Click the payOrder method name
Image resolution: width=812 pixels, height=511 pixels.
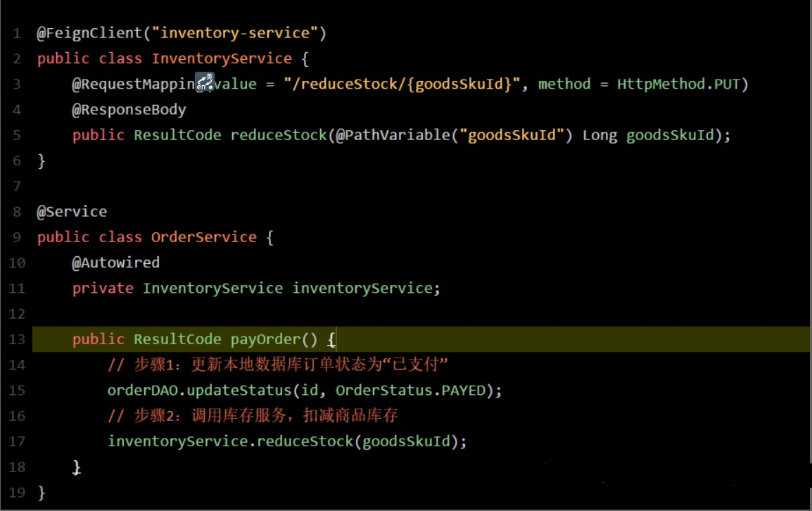pos(266,339)
